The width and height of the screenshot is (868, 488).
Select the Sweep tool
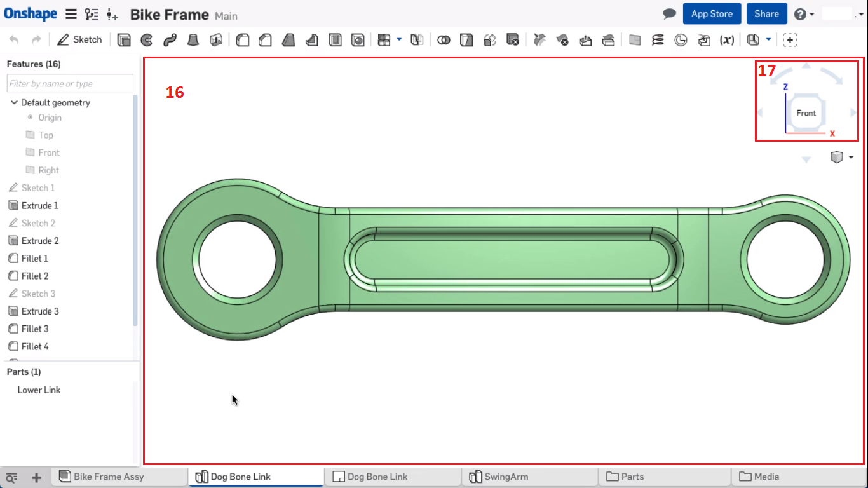point(170,40)
